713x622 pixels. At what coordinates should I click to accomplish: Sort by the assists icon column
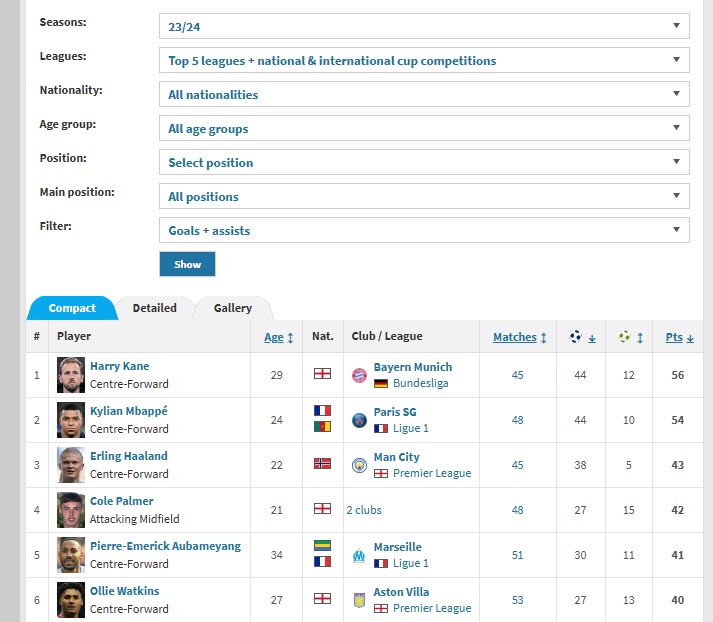630,337
